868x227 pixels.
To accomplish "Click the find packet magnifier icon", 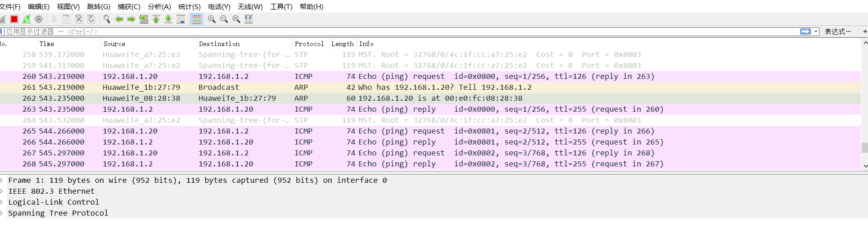I will (107, 19).
